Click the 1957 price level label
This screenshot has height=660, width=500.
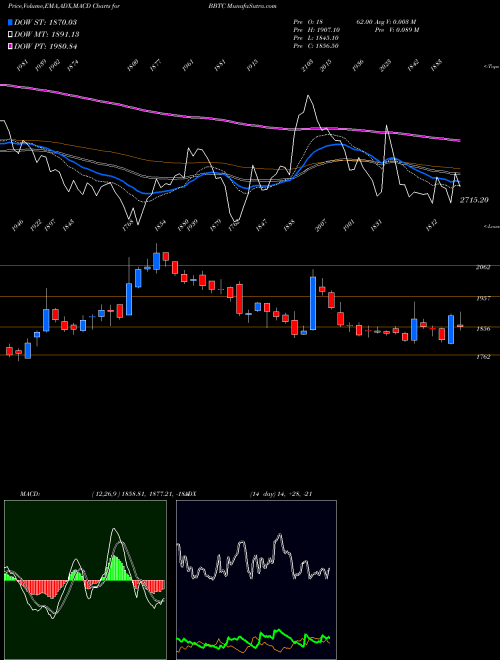483,298
